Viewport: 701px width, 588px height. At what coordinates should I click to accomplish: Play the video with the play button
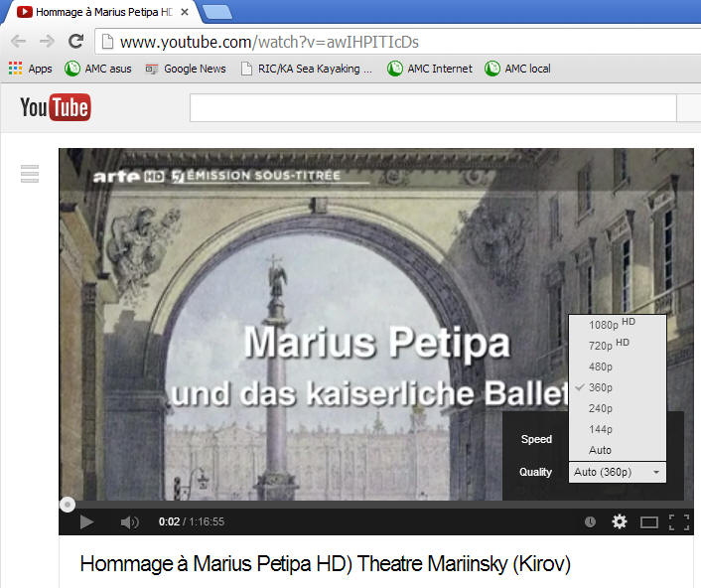click(86, 521)
